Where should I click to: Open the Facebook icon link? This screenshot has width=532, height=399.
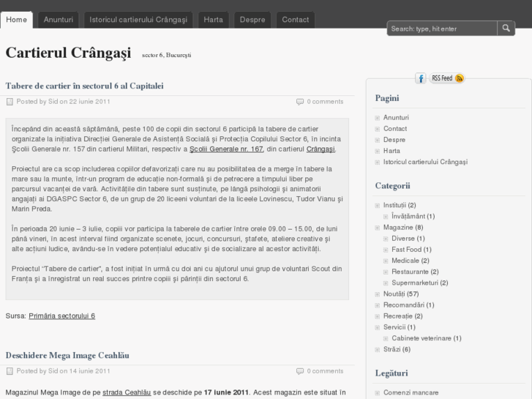pos(420,78)
